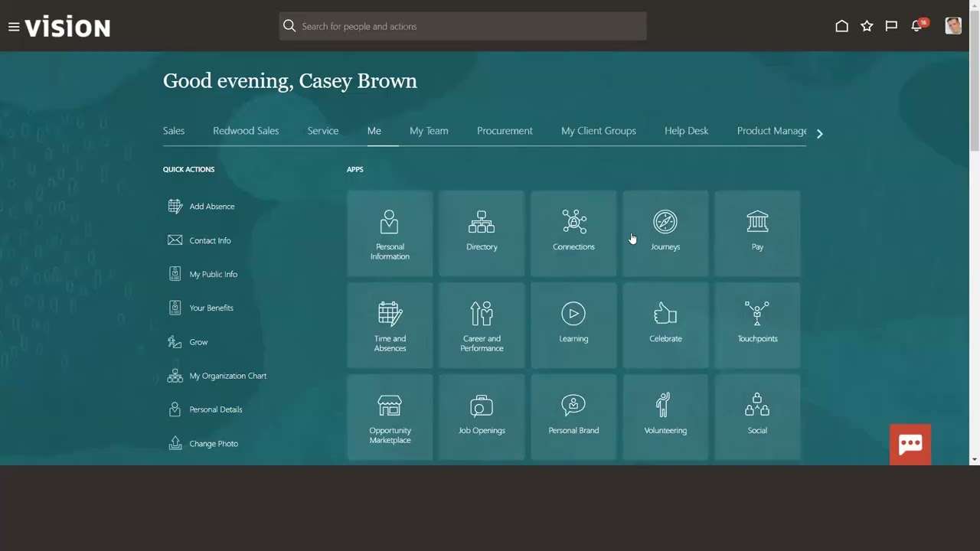
Task: Open the Volunteering app tile
Action: coord(665,417)
